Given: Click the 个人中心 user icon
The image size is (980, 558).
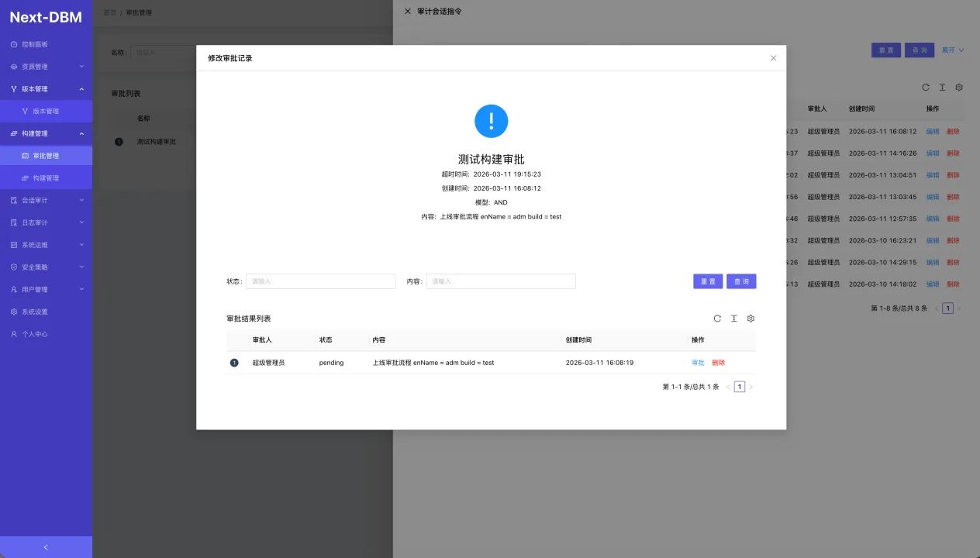Looking at the screenshot, I should (x=14, y=334).
